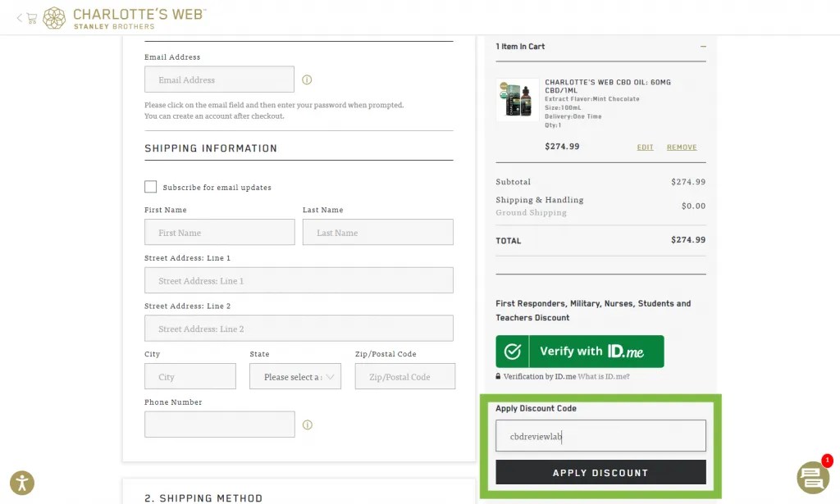Enable Subscribe for email updates
Image resolution: width=840 pixels, height=504 pixels.
(x=151, y=186)
